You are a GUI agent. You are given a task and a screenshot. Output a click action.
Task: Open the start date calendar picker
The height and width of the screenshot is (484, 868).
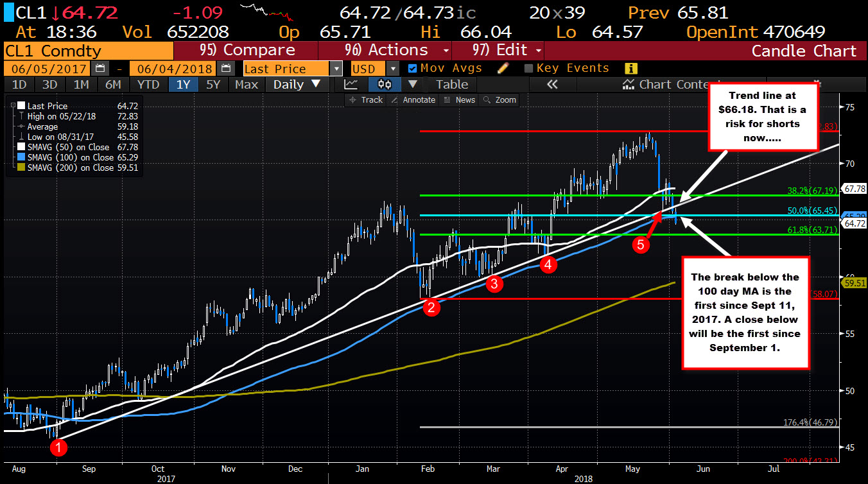100,69
